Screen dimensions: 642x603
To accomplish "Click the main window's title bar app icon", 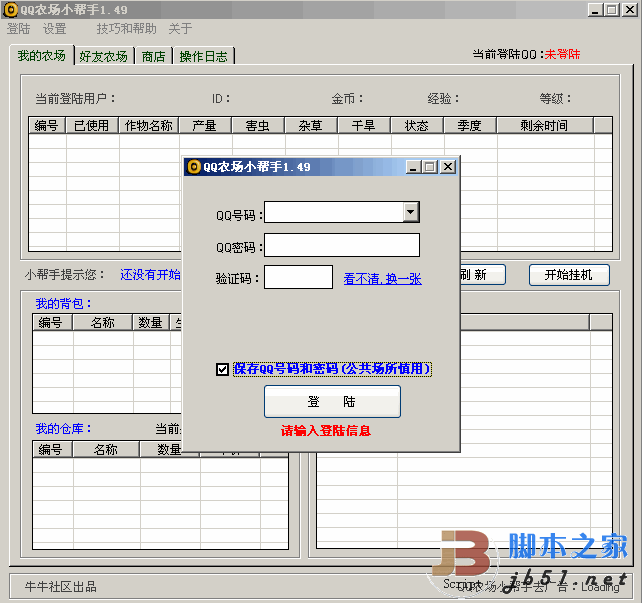I will [10, 9].
